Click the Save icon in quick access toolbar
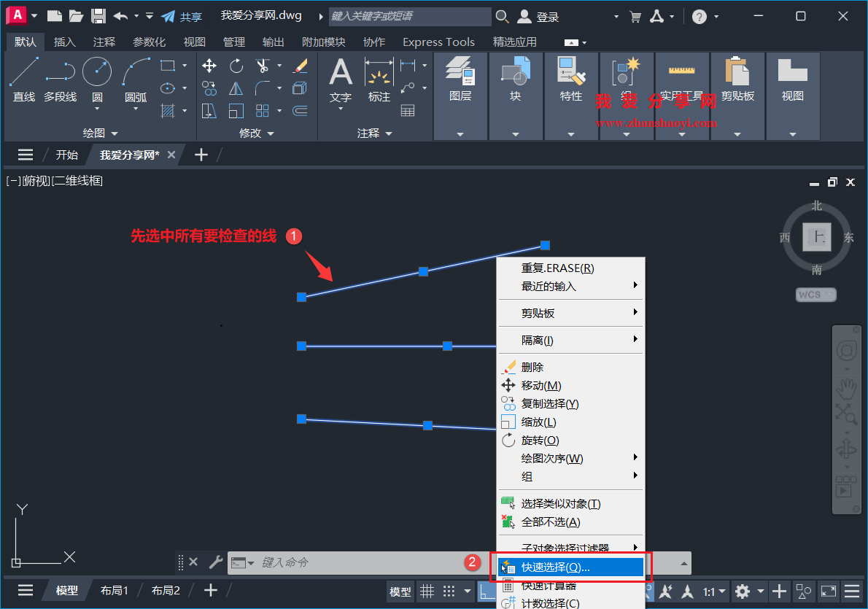Screen dimensions: 868x609 pos(98,16)
